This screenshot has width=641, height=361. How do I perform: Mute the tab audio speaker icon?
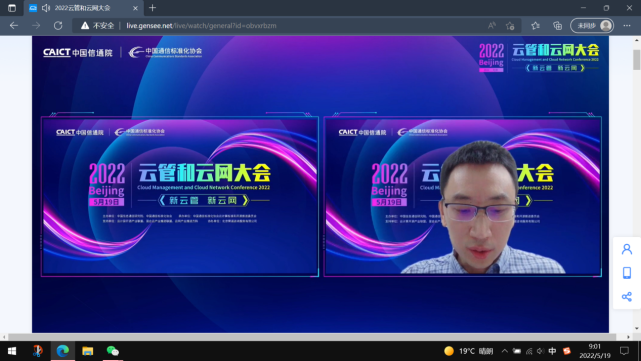pyautogui.click(x=46, y=8)
